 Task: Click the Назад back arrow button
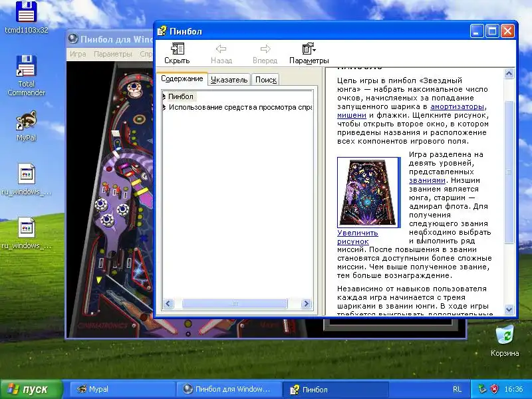[x=221, y=54]
